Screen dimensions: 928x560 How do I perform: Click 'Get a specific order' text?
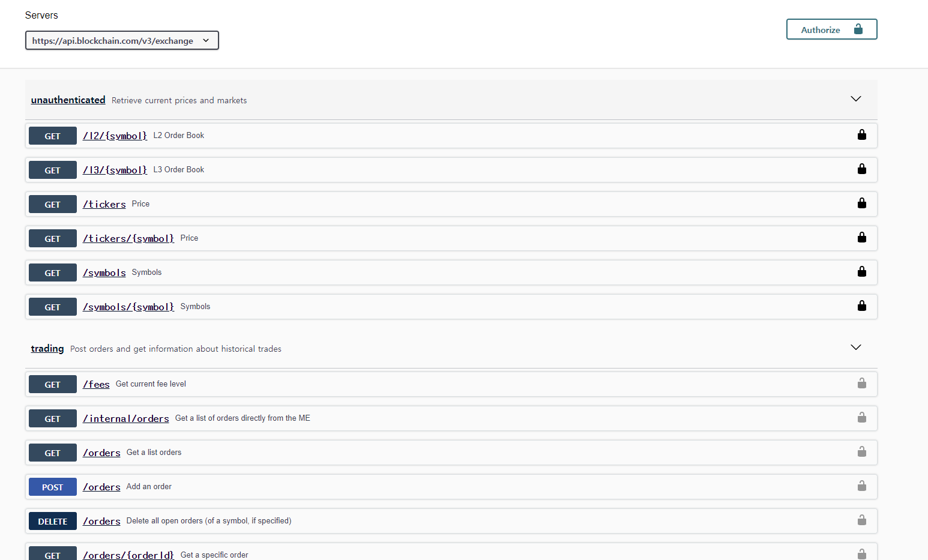(214, 555)
